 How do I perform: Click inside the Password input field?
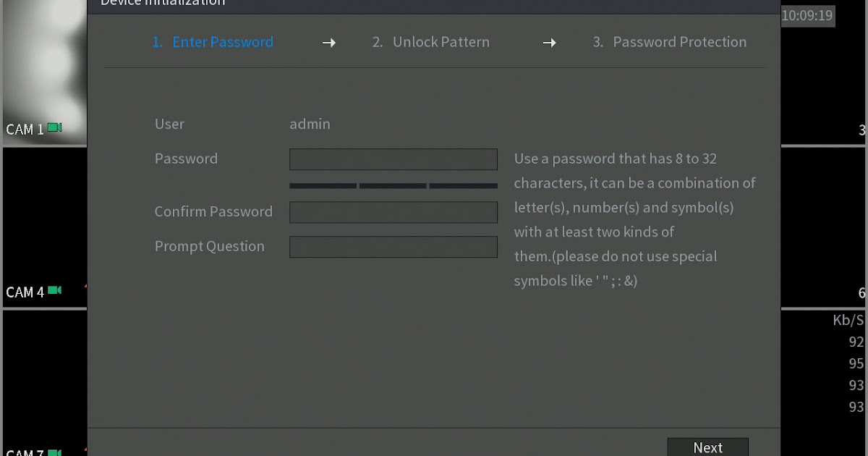pos(393,159)
